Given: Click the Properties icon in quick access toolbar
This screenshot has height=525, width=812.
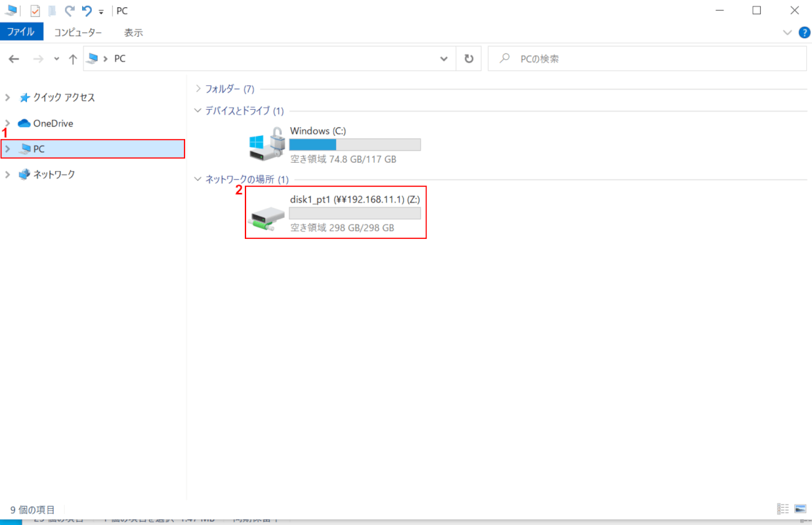Looking at the screenshot, I should 35,11.
